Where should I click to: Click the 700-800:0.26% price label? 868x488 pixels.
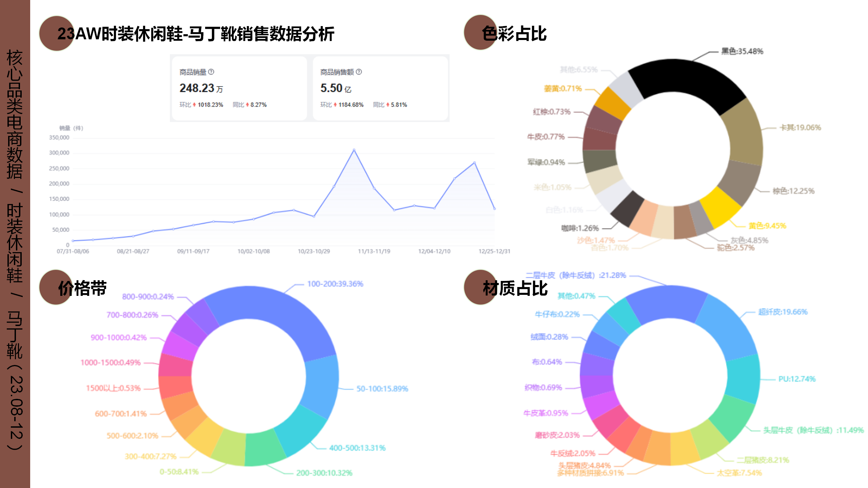point(132,315)
